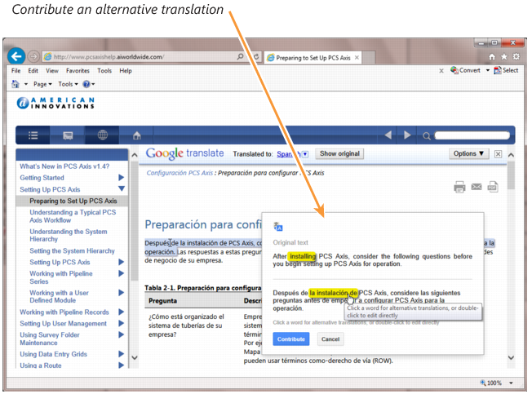Click the previous topic arrow
The width and height of the screenshot is (532, 394).
click(388, 135)
